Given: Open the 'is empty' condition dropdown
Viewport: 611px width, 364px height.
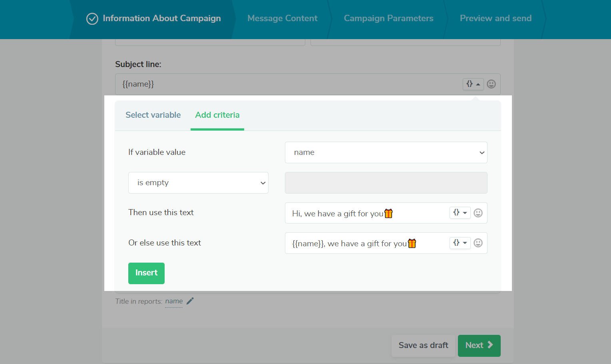Looking at the screenshot, I should (x=198, y=183).
